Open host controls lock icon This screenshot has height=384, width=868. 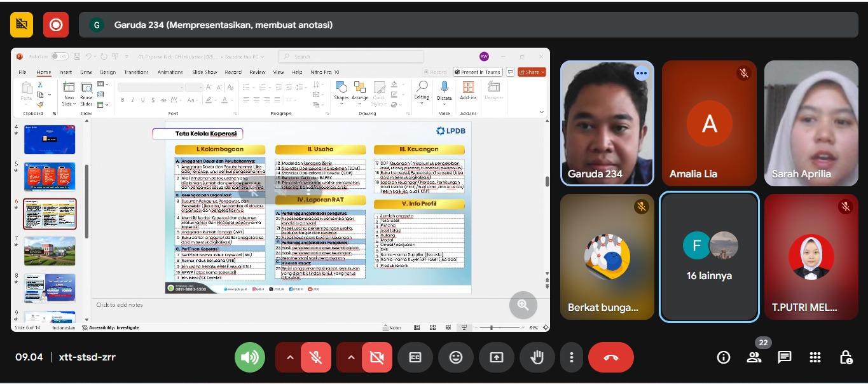[x=846, y=357]
